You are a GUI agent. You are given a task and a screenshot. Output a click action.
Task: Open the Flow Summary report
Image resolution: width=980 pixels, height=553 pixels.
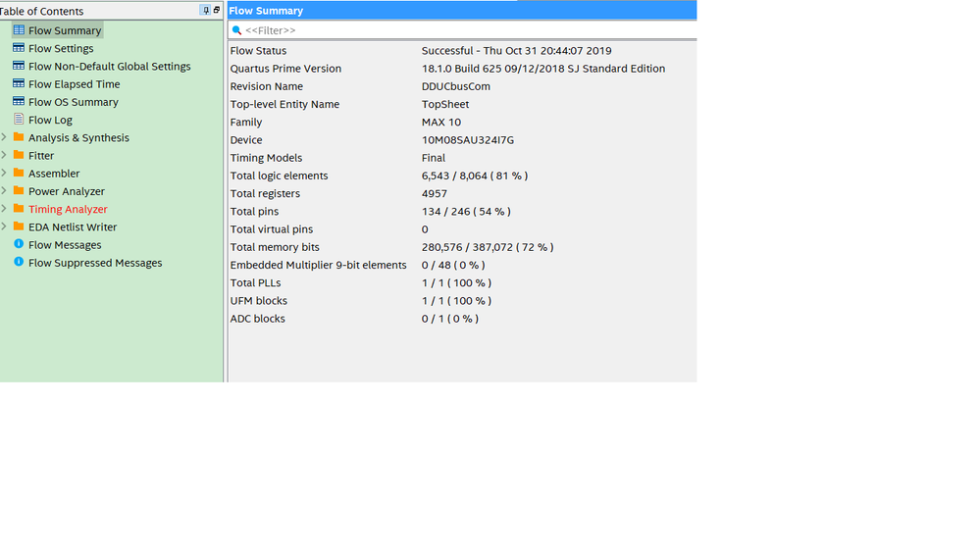pos(65,30)
